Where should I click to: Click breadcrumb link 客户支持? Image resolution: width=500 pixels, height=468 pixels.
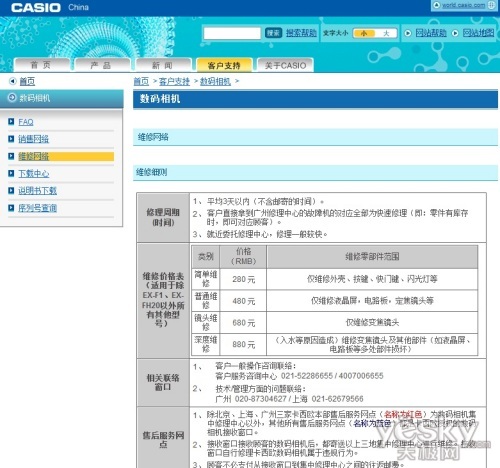174,81
